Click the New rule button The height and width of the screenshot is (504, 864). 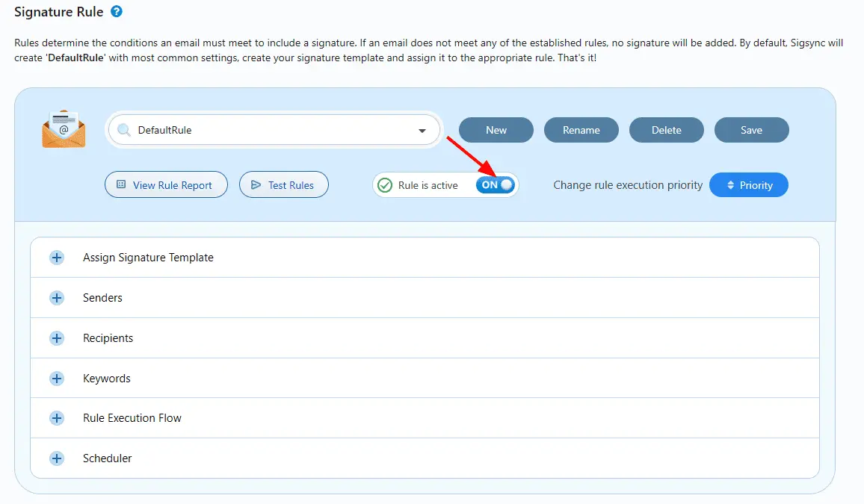pyautogui.click(x=496, y=130)
